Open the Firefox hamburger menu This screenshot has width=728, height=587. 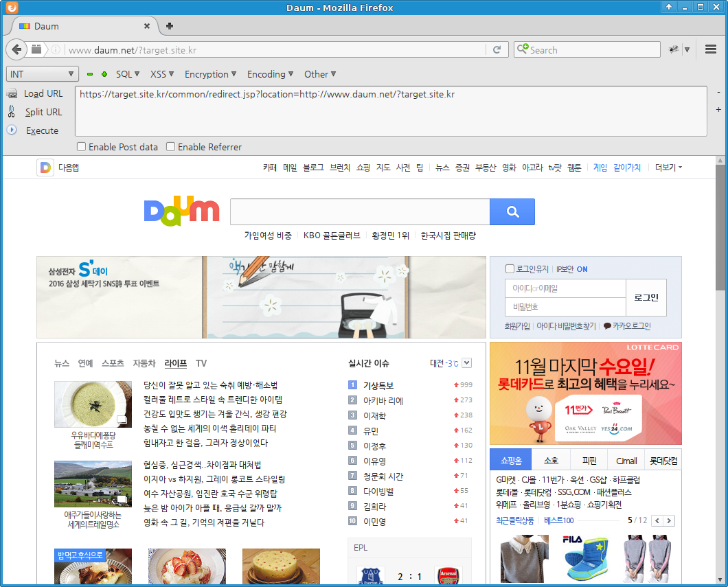[x=710, y=49]
